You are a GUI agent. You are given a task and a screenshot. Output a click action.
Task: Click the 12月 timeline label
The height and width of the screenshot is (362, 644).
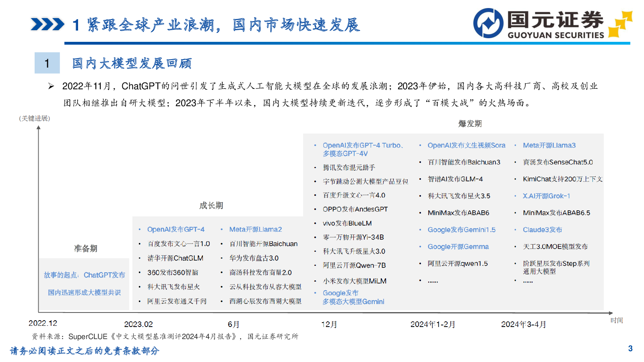click(x=329, y=325)
